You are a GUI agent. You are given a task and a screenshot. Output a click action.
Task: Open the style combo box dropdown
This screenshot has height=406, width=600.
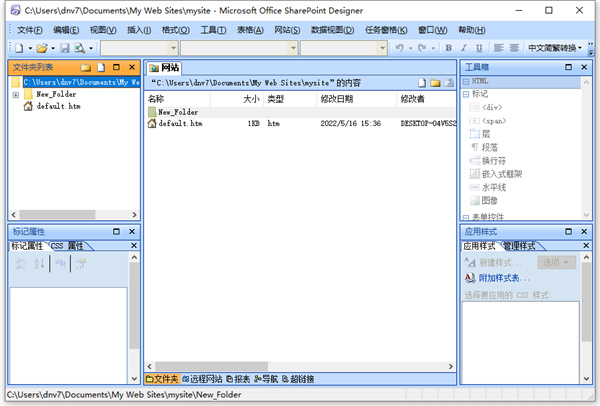173,48
